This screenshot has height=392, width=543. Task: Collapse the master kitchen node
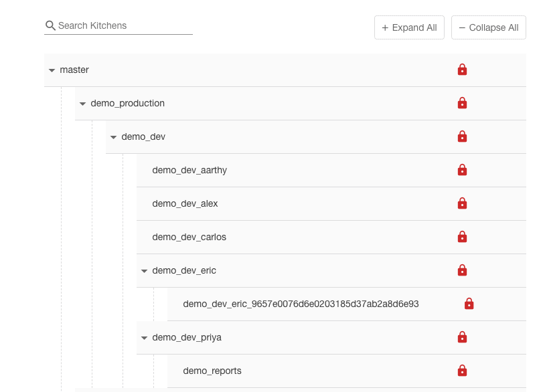click(52, 70)
